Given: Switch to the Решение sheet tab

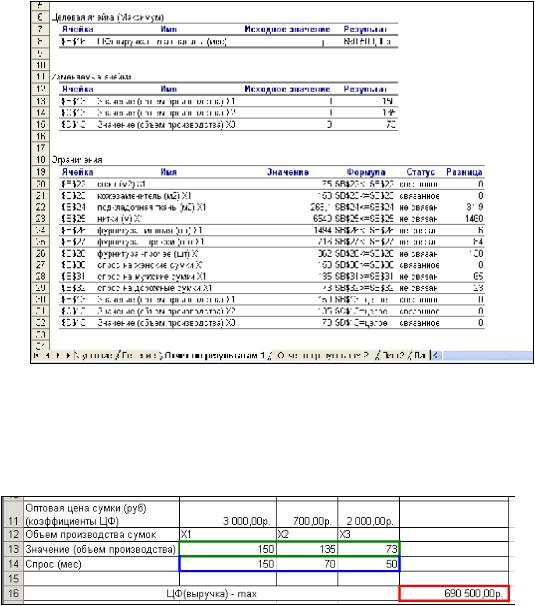Looking at the screenshot, I should coord(140,355).
